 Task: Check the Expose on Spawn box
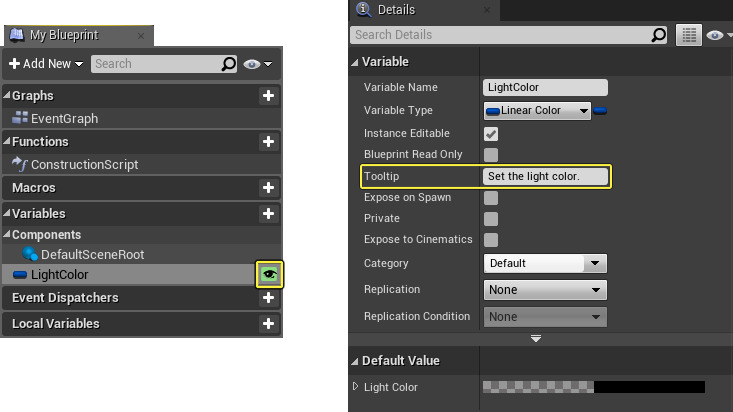click(x=491, y=198)
